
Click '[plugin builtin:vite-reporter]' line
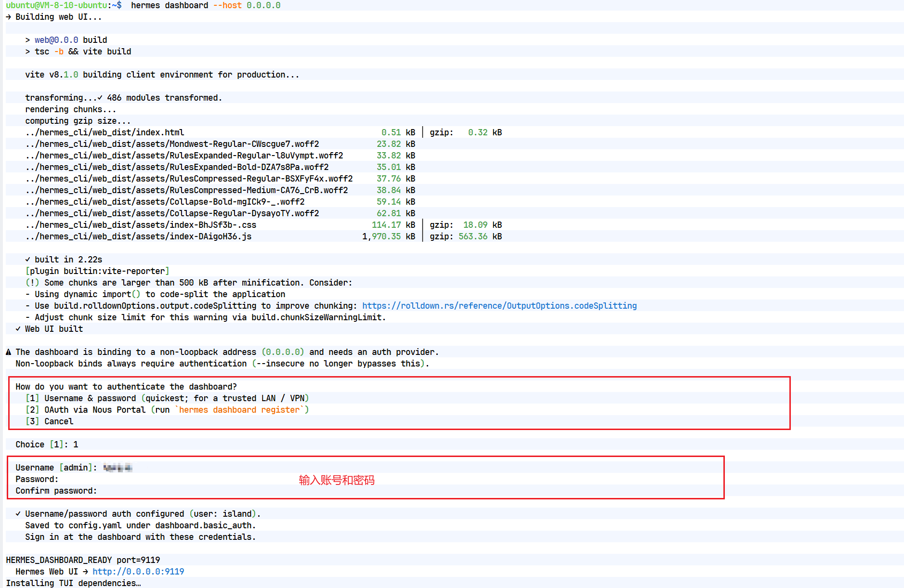(97, 271)
